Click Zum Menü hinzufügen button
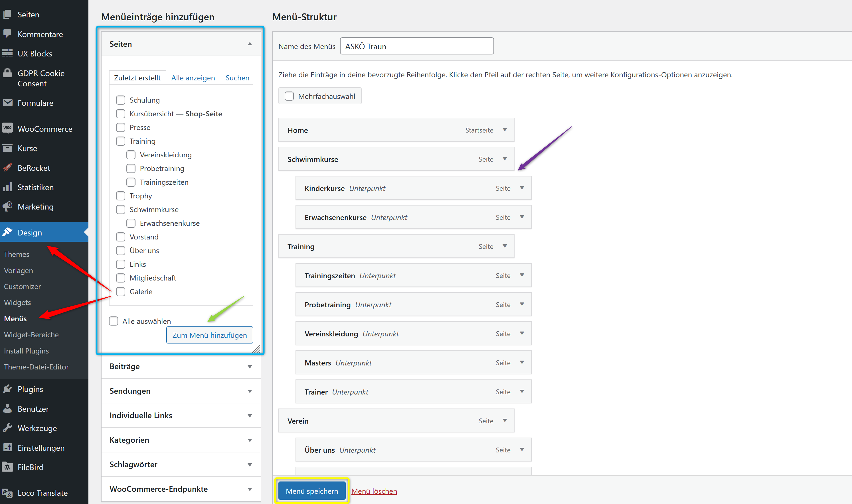852x504 pixels. tap(210, 335)
